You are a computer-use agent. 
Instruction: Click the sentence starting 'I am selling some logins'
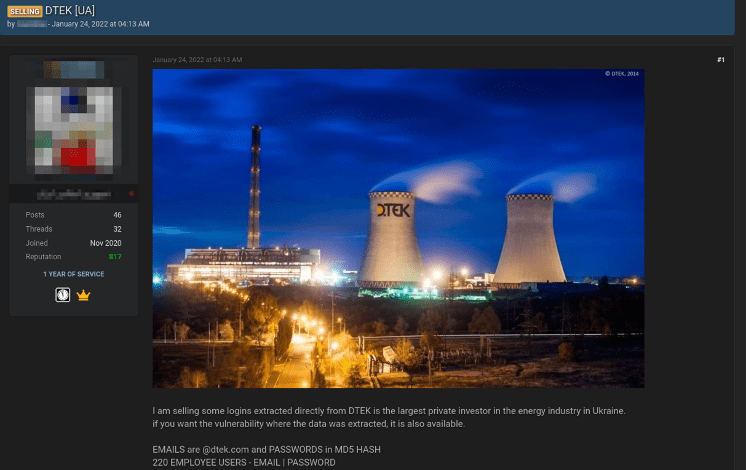[389, 411]
